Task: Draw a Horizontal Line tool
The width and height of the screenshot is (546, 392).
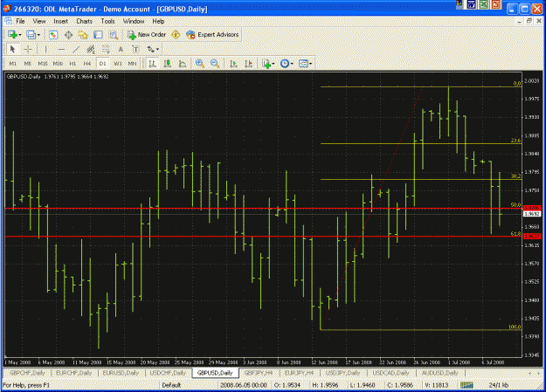Action: [61, 49]
